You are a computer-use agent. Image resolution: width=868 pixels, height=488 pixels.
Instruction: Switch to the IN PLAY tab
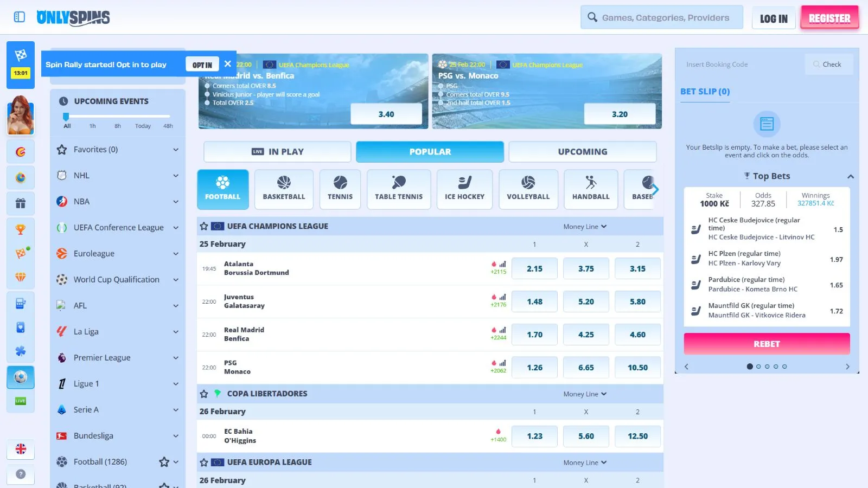(x=277, y=152)
